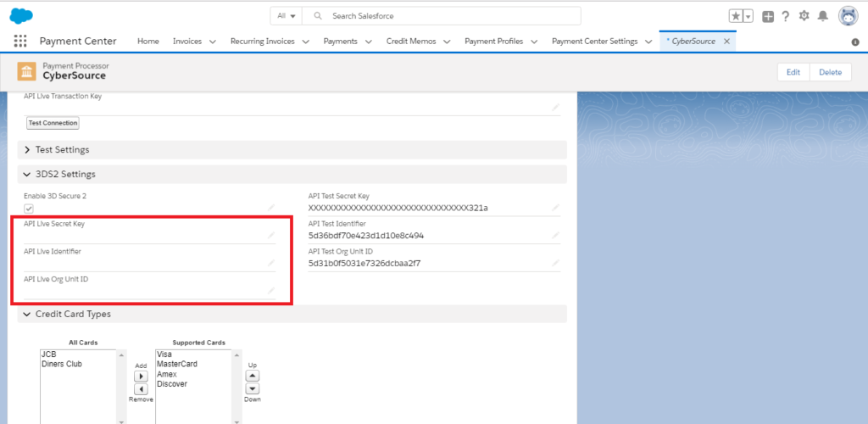Move the selected card Up
The width and height of the screenshot is (868, 424).
[x=252, y=376]
